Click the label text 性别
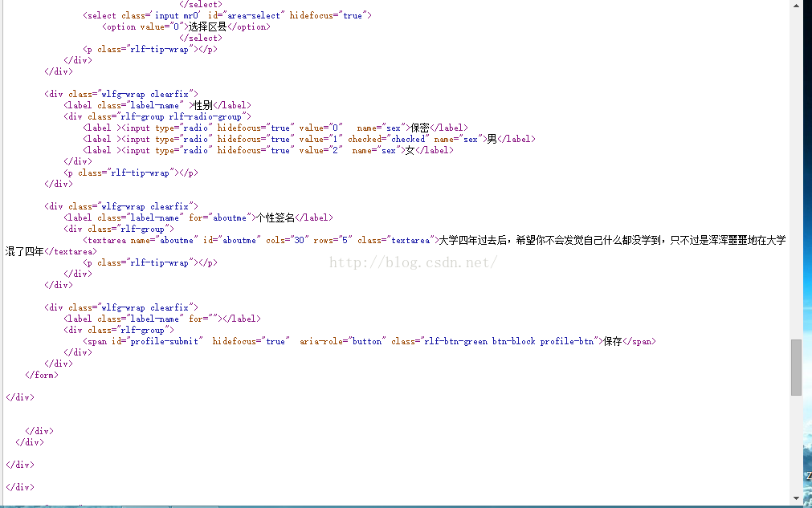Image resolution: width=812 pixels, height=508 pixels. point(203,105)
